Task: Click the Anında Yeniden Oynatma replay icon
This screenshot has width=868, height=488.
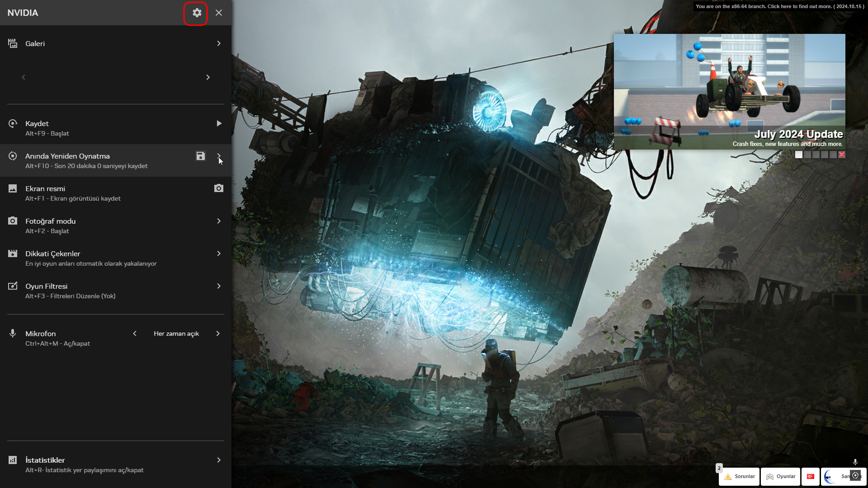Action: (x=13, y=156)
